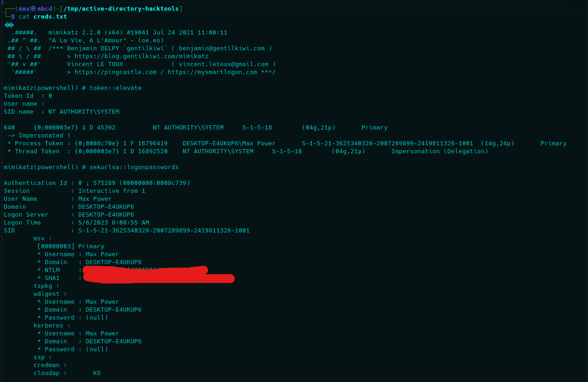Click the 'Vincent LE TOUX' name

[x=95, y=64]
